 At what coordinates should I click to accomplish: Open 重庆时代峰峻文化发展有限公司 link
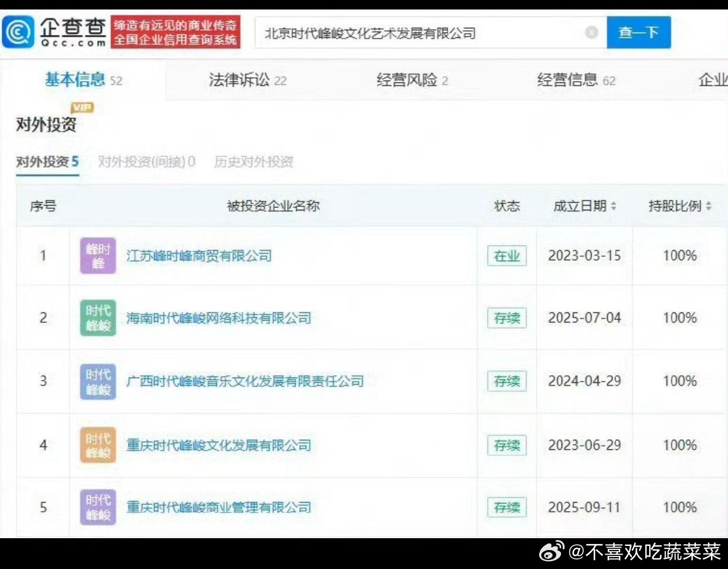[219, 445]
